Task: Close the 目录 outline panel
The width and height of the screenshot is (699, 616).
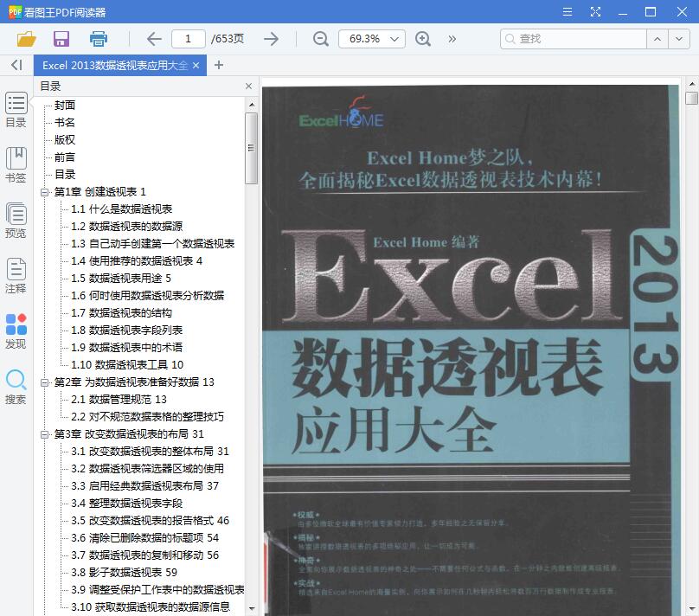Action: click(249, 86)
